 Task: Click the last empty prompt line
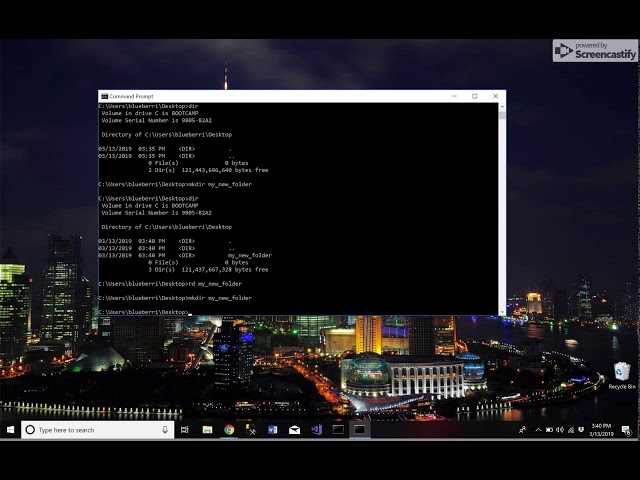coord(145,312)
